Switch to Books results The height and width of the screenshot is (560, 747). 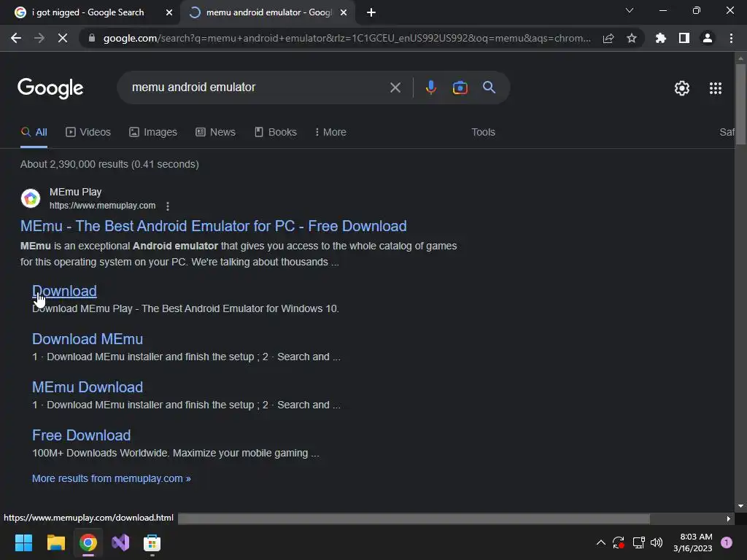point(275,133)
